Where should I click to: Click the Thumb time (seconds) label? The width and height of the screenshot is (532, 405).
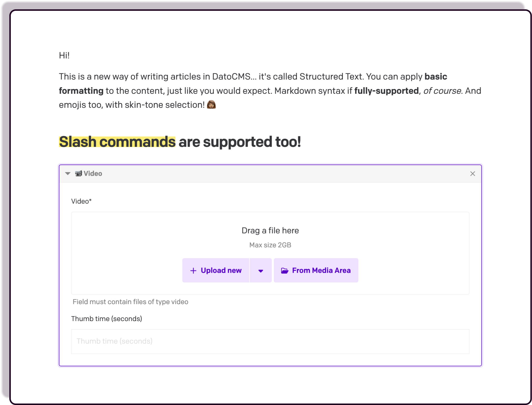pyautogui.click(x=107, y=319)
